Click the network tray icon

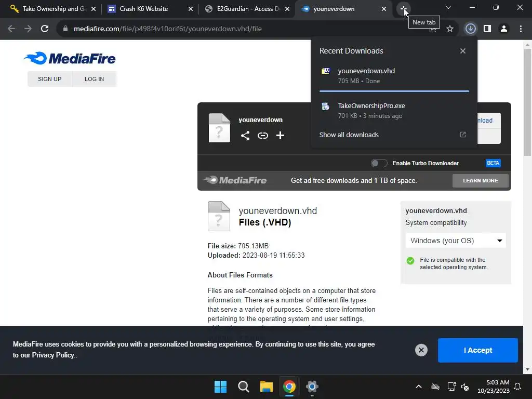(x=451, y=387)
